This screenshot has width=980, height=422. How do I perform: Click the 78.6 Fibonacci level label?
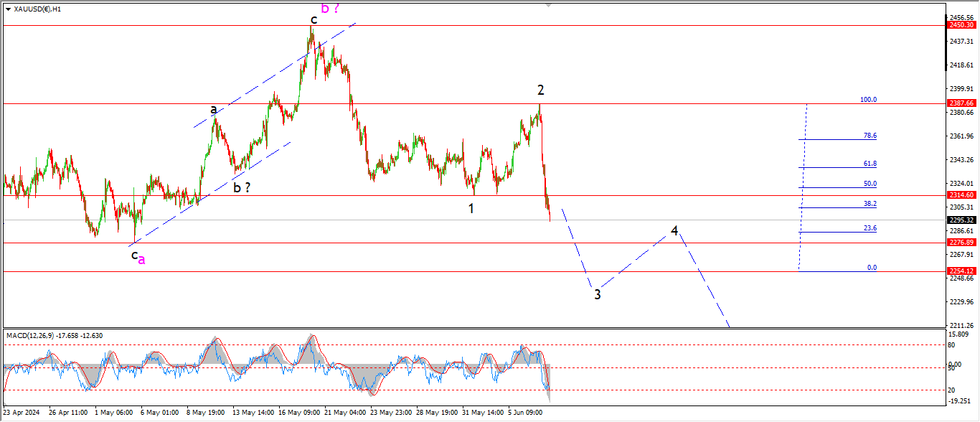(x=870, y=135)
